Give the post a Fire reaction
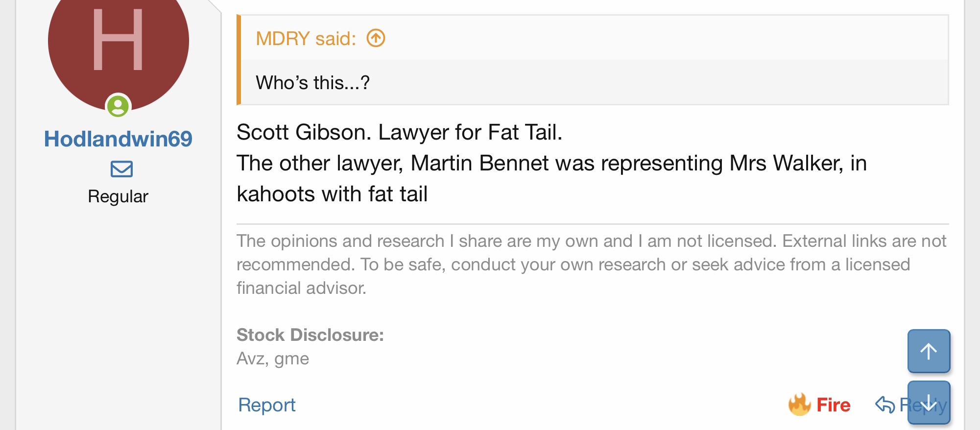Image resolution: width=980 pixels, height=430 pixels. pyautogui.click(x=819, y=405)
